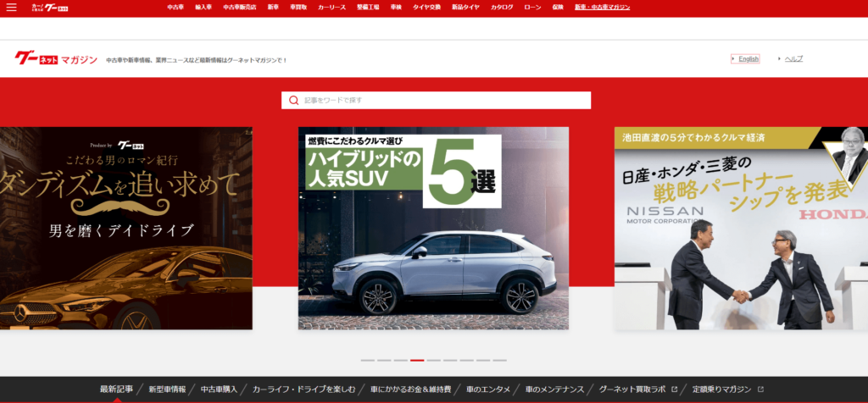Switch to 新型車情報 tab

pyautogui.click(x=167, y=389)
